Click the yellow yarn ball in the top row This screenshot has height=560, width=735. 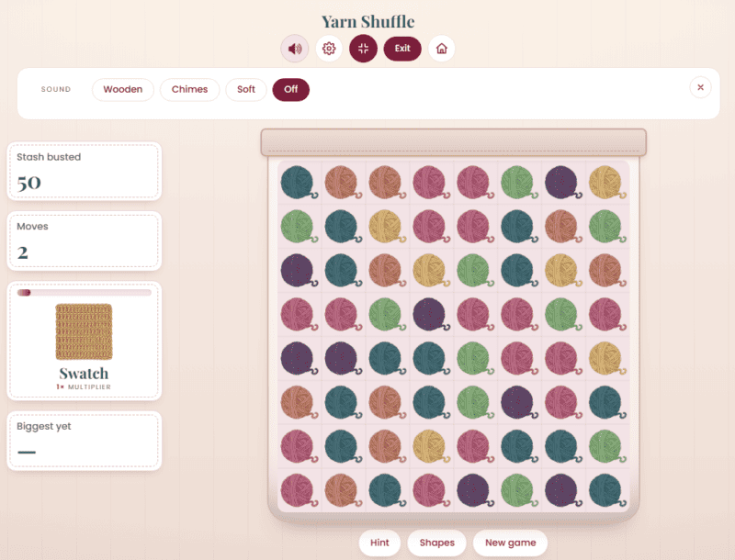click(607, 182)
